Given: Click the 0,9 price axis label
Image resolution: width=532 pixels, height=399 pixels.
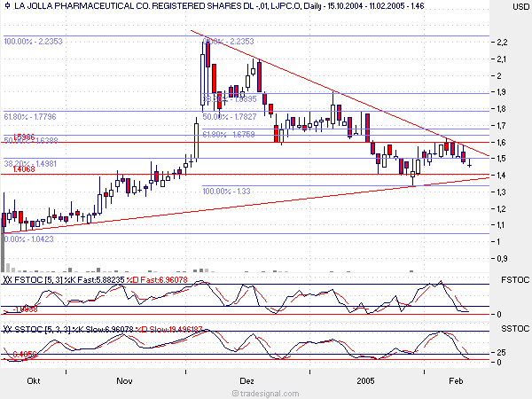Looking at the screenshot, I should coord(502,259).
